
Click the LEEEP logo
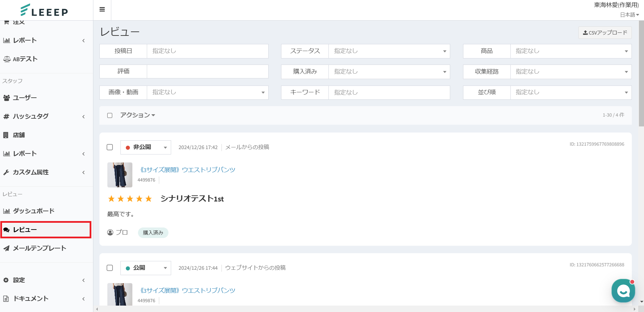click(44, 10)
